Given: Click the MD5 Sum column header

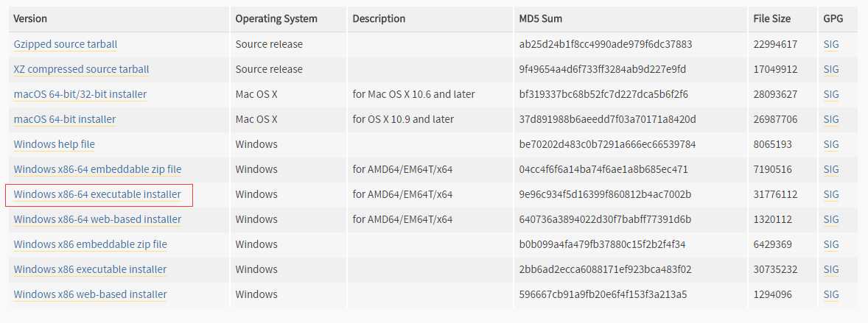Looking at the screenshot, I should coord(540,19).
